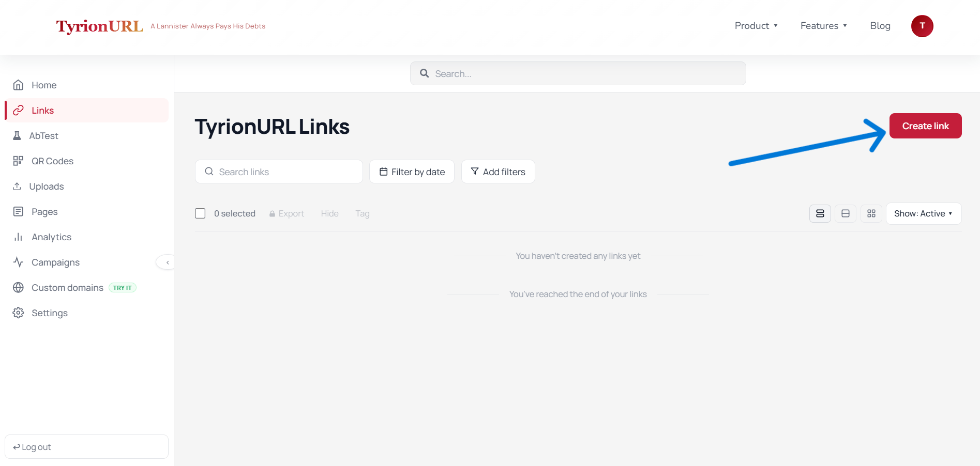Click the Log out arrow icon
Screen dimensions: 980x466
(17, 447)
